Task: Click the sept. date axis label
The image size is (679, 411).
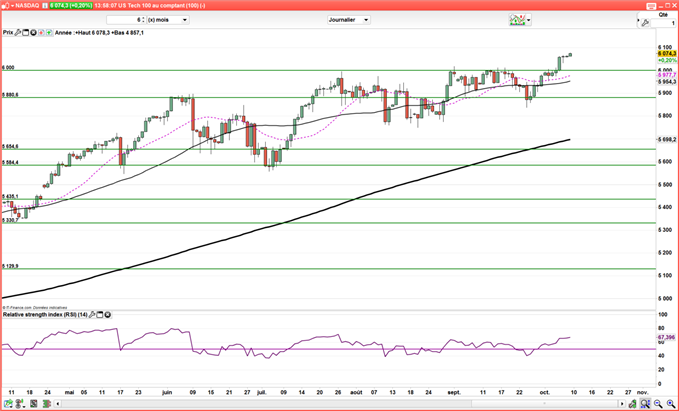Action: pos(454,392)
